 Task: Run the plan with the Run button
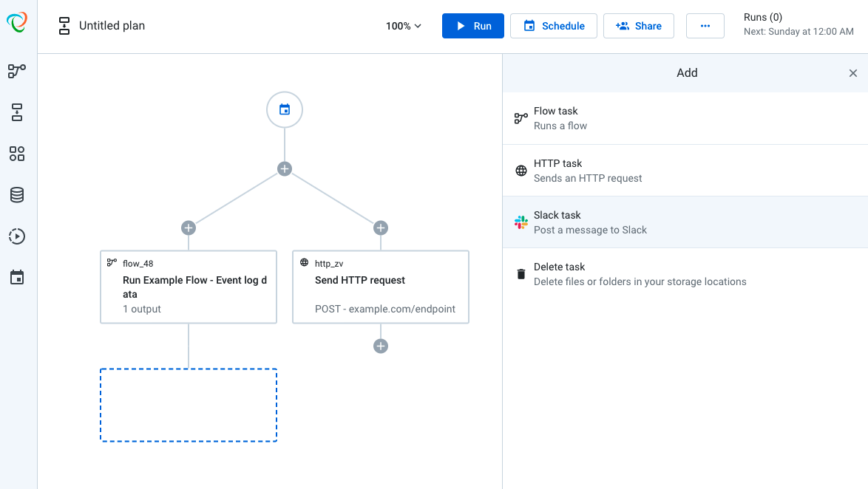472,25
